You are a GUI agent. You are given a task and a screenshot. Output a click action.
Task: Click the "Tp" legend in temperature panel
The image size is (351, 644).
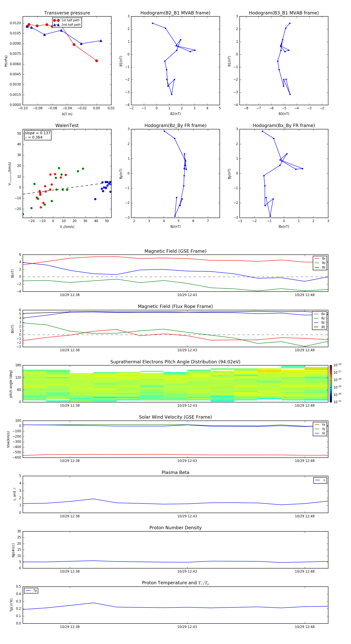point(31,591)
